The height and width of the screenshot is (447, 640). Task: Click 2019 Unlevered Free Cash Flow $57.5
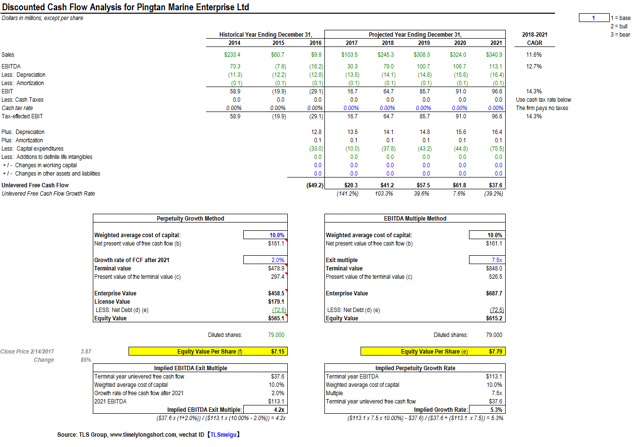tap(423, 185)
